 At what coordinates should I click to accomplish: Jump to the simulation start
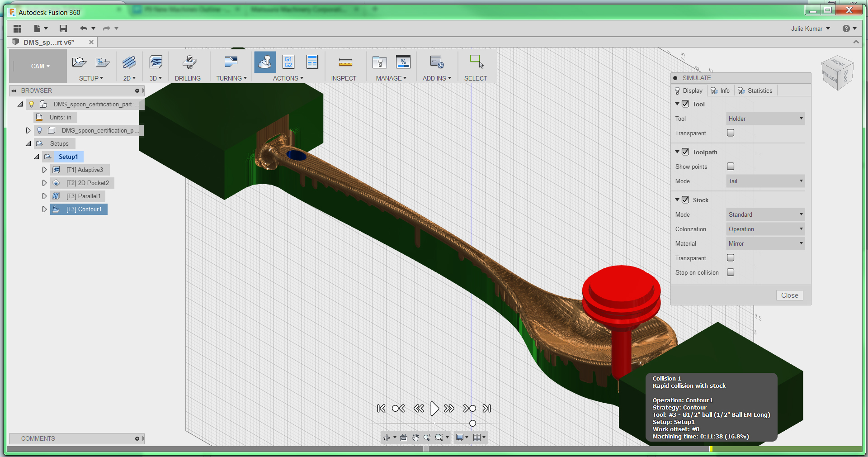pyautogui.click(x=381, y=409)
